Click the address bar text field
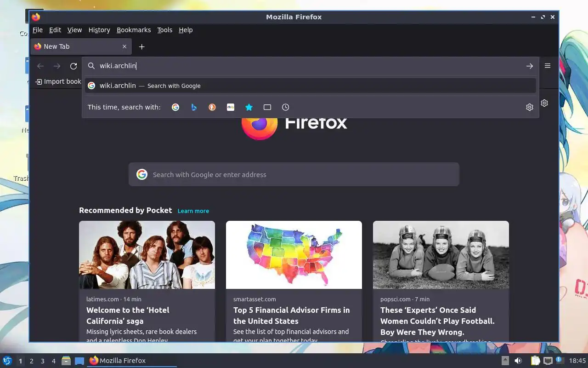Screen dimensions: 588x368 310,66
